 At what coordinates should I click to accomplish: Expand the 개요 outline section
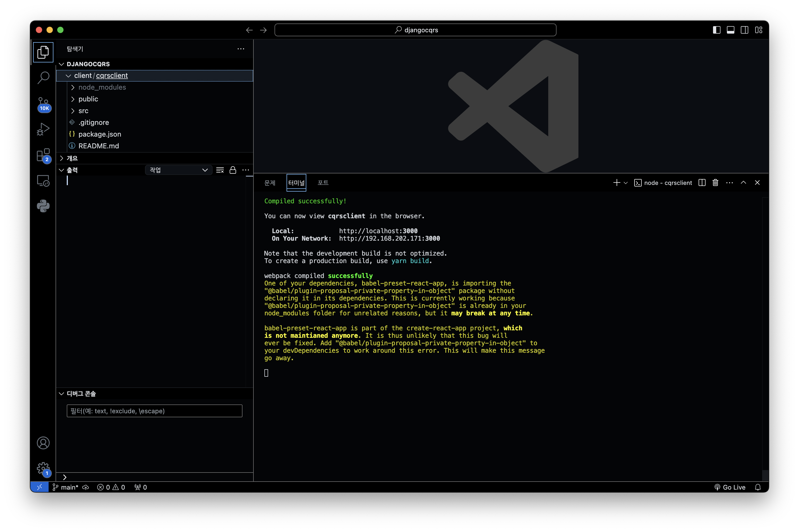point(72,158)
